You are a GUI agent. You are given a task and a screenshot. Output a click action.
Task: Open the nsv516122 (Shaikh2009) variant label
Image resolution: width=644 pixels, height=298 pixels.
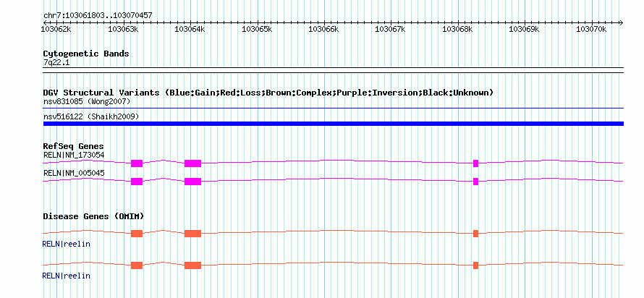pos(91,116)
